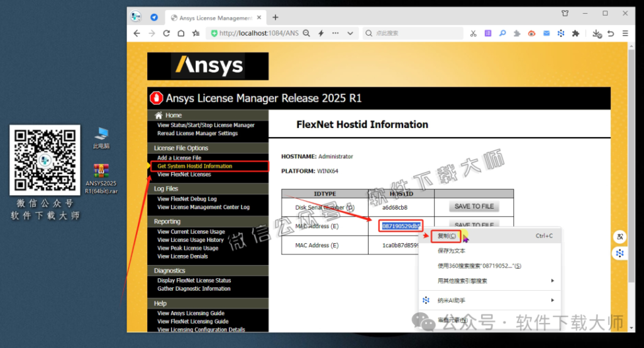Click the blue pinned tab icon
Screen dimensions: 644x348
[154, 17]
